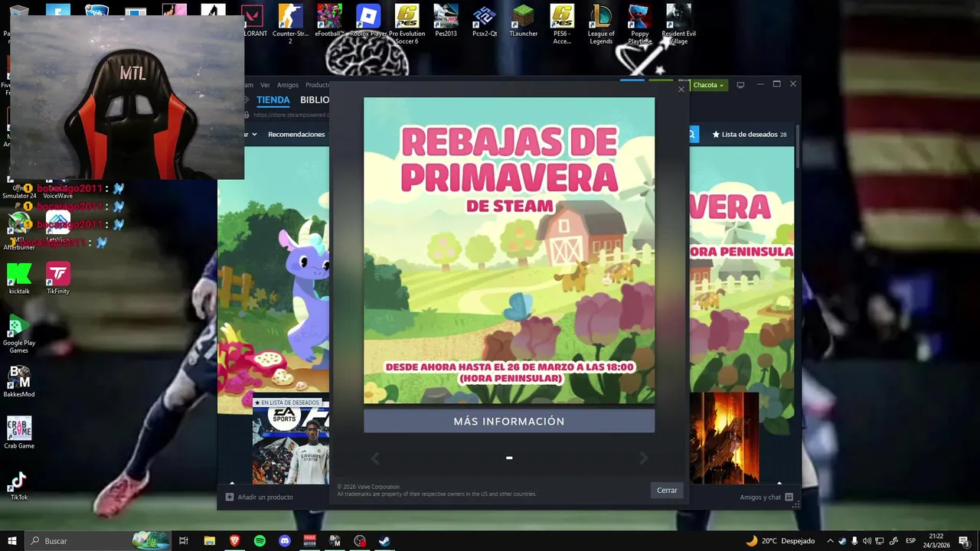Click the Steam store URL address field
The width and height of the screenshot is (980, 551).
click(x=290, y=115)
